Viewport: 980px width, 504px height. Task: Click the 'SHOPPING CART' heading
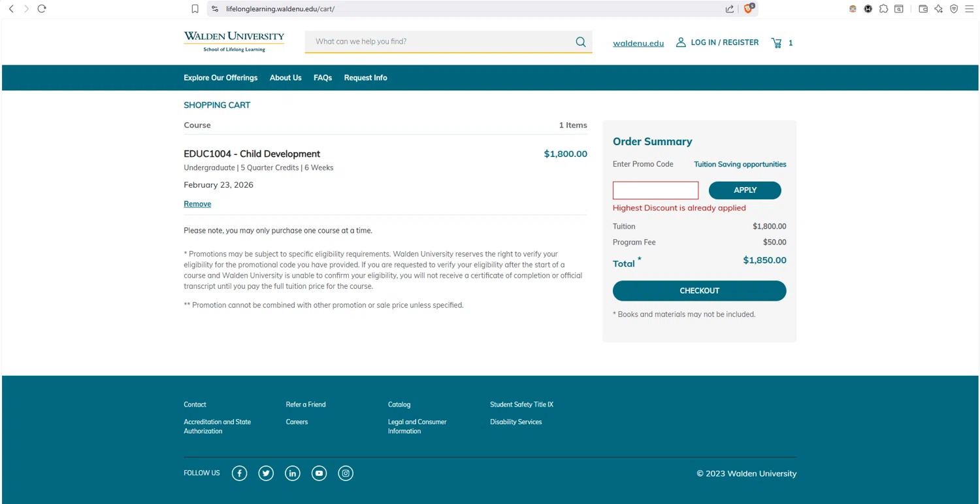(x=217, y=105)
